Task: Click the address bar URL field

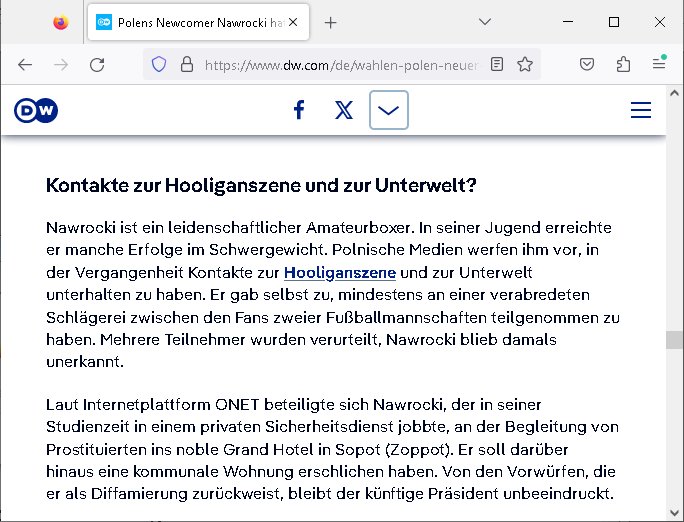Action: tap(340, 65)
